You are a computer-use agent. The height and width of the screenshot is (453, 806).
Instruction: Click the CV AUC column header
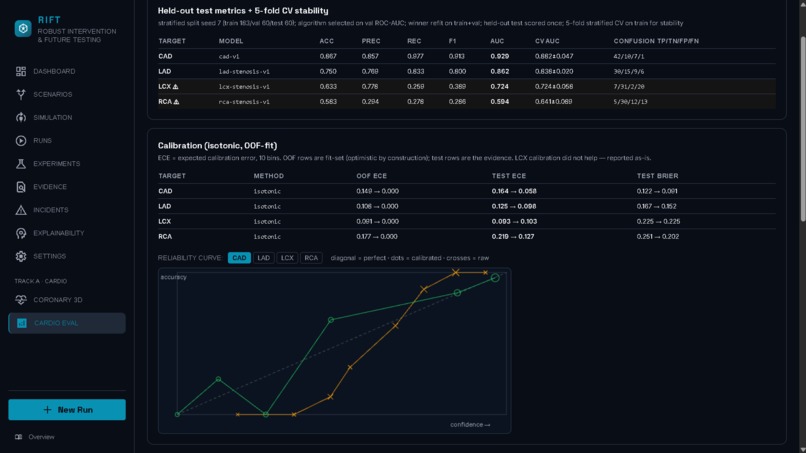point(547,41)
